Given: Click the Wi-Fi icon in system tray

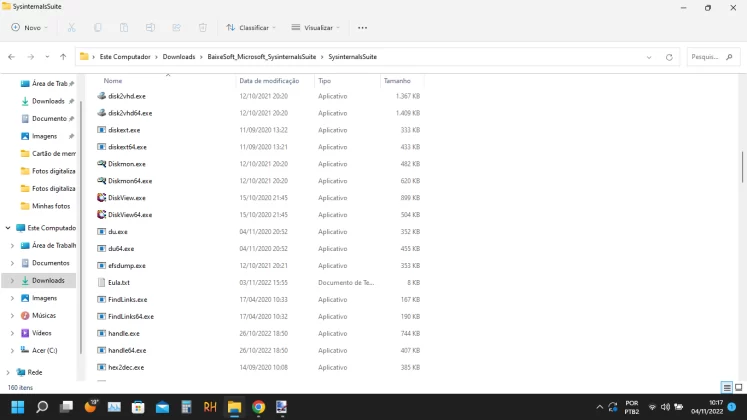Looking at the screenshot, I should [652, 407].
